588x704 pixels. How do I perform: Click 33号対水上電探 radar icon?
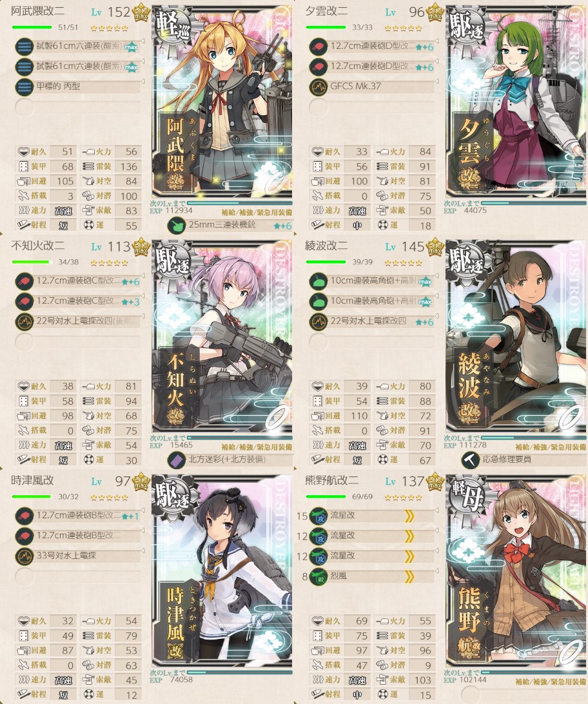point(24,556)
